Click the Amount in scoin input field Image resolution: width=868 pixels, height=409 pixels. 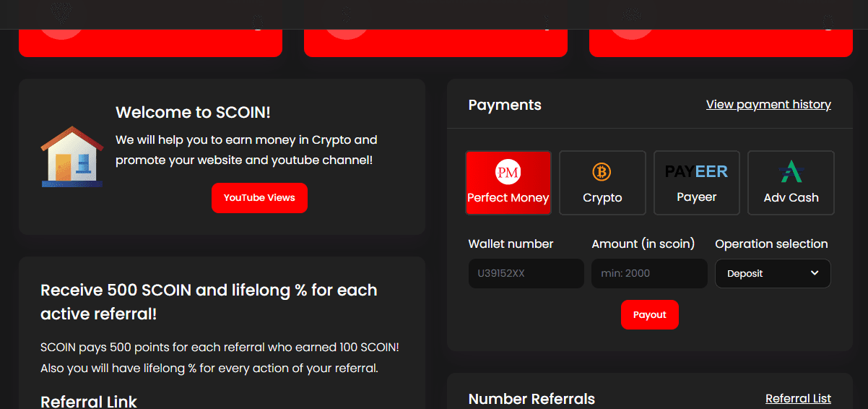[x=649, y=273]
